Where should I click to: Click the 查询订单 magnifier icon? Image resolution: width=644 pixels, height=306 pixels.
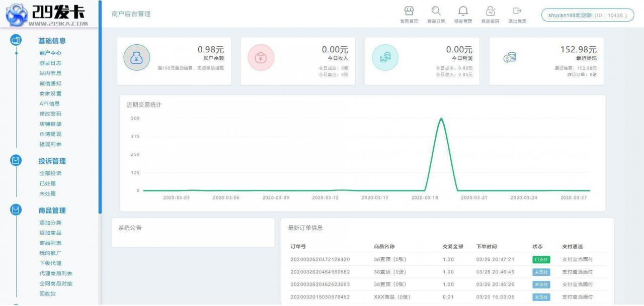(x=436, y=11)
